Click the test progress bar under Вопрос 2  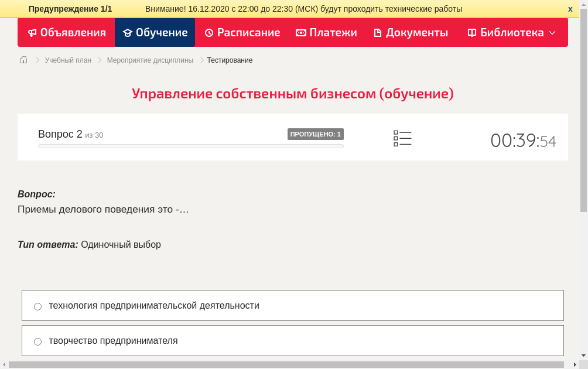(x=190, y=146)
